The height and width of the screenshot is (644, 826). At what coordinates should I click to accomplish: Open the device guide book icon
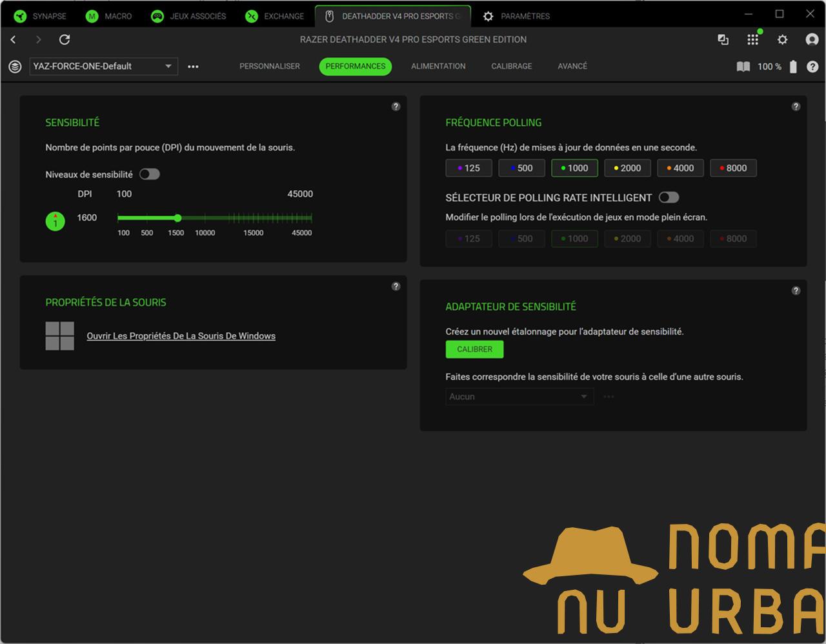[743, 66]
